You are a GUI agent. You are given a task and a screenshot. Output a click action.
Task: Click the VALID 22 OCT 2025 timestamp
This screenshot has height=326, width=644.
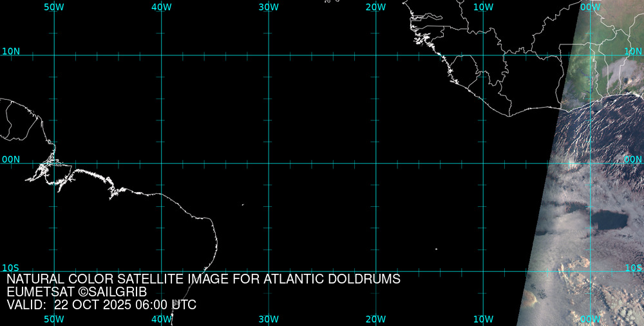coord(101,305)
